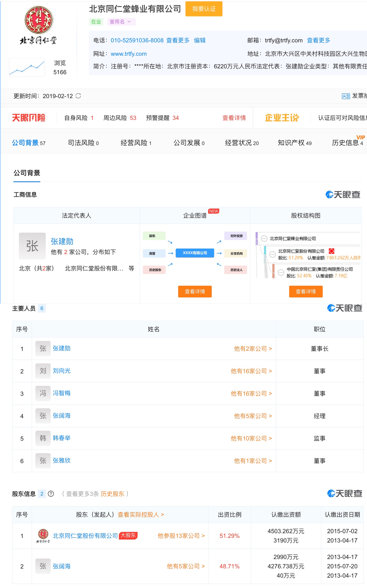Click 他参股13家公司 link
The width and height of the screenshot is (367, 588).
pyautogui.click(x=181, y=536)
